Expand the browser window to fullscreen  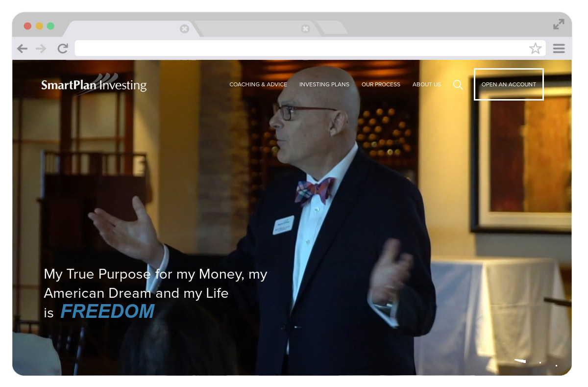[x=559, y=24]
